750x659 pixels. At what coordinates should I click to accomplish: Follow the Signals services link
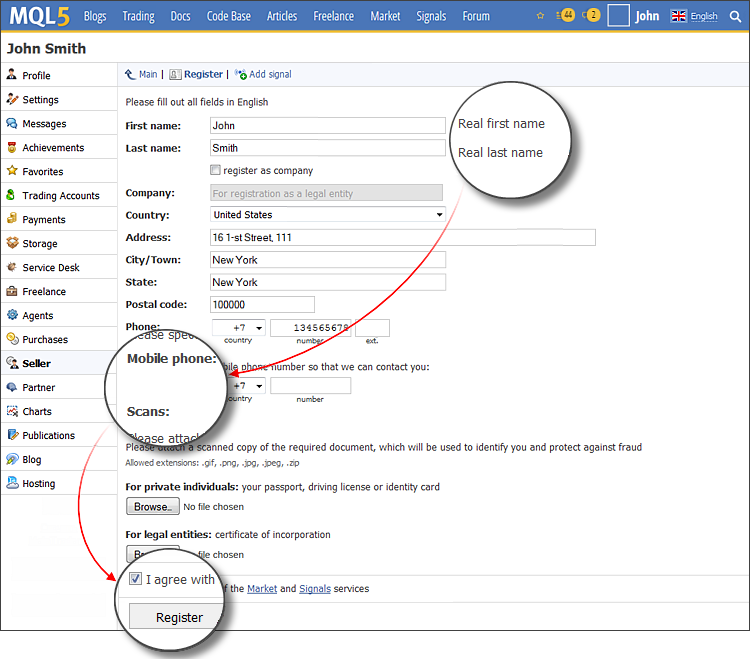[x=315, y=588]
